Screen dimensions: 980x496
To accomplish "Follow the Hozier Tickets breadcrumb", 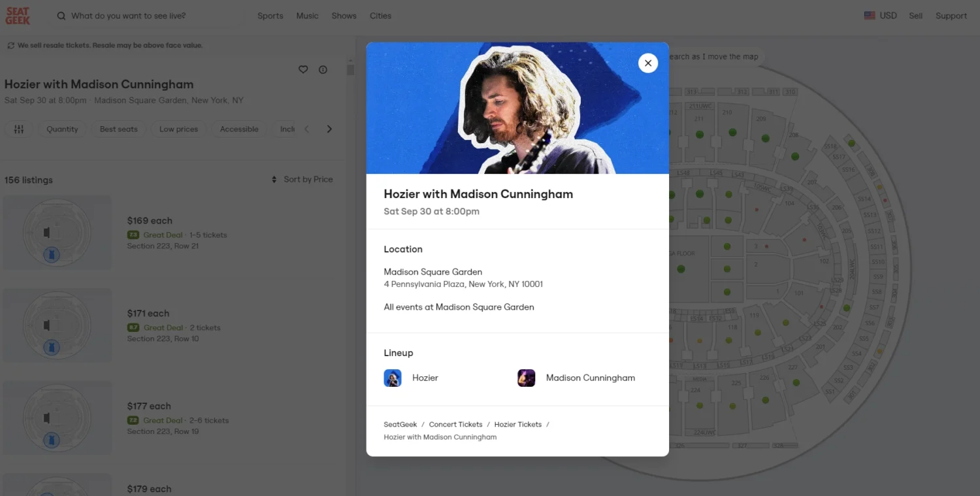I will coord(518,424).
